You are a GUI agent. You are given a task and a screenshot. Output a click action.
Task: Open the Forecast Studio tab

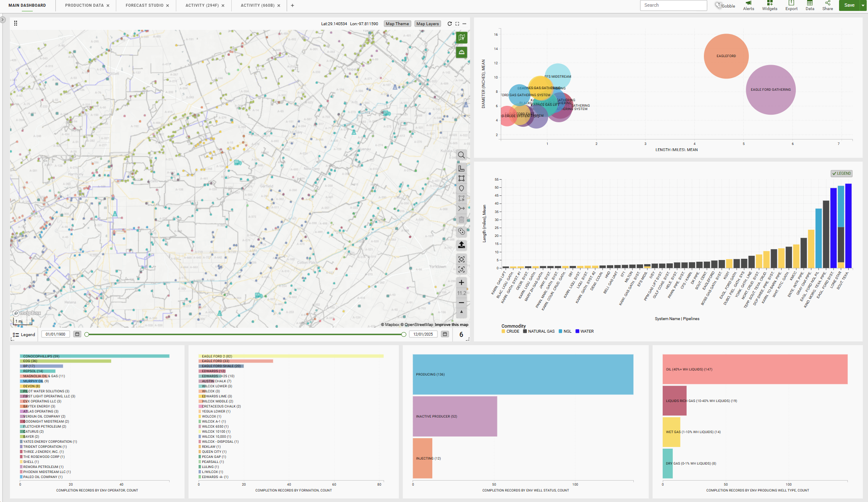tap(144, 5)
